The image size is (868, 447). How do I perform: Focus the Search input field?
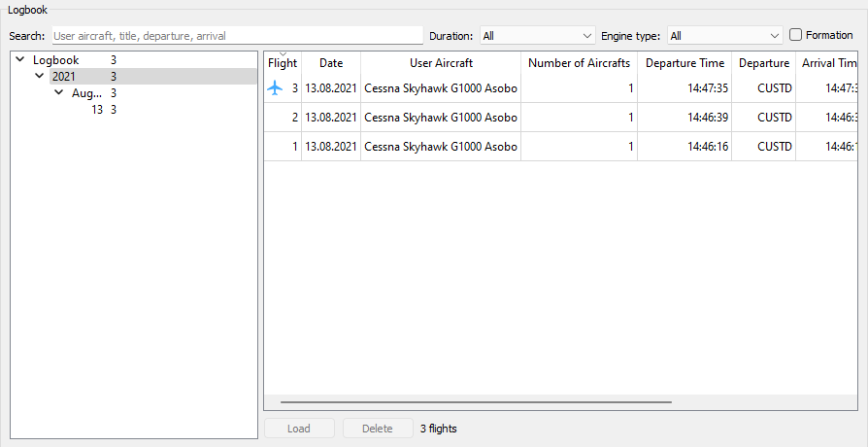tap(236, 36)
